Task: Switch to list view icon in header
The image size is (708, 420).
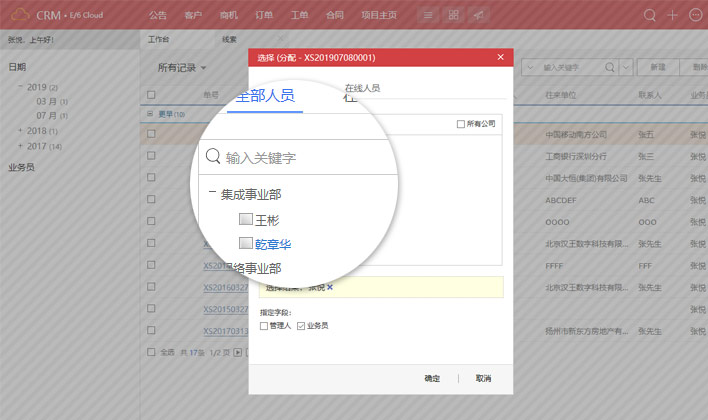Action: (x=428, y=15)
